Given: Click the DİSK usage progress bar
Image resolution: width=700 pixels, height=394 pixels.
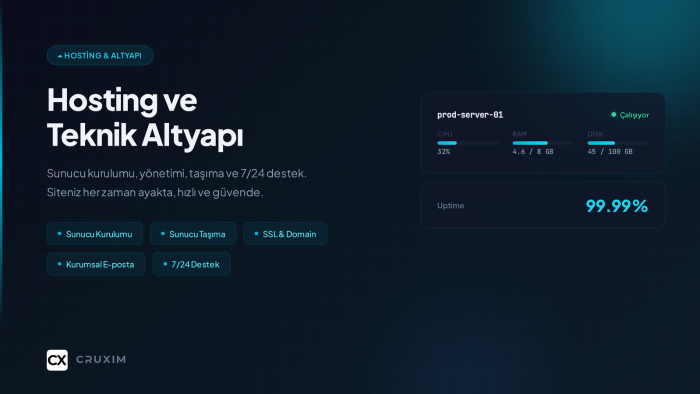Looking at the screenshot, I should pyautogui.click(x=618, y=143).
